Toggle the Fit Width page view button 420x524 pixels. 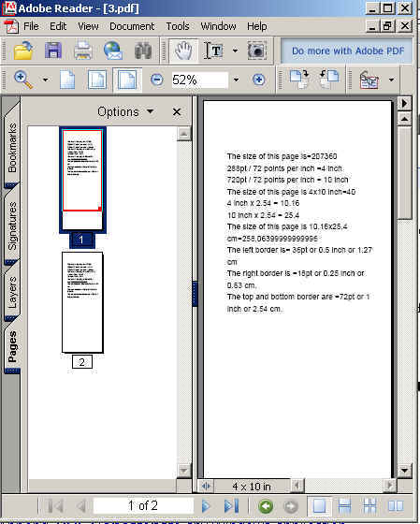coord(127,80)
